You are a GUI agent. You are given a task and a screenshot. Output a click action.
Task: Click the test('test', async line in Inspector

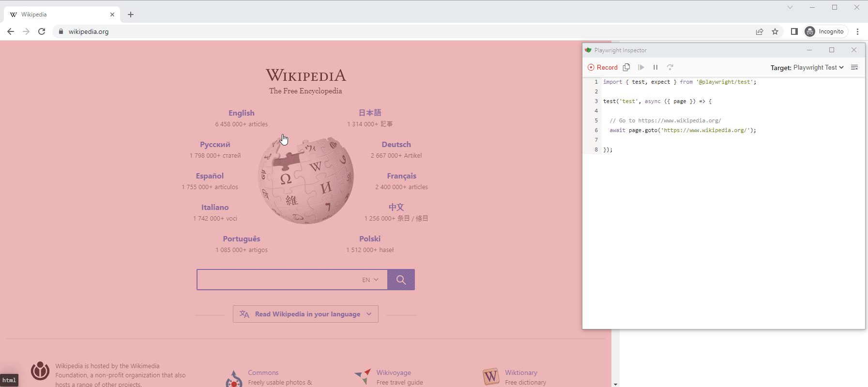pos(657,101)
